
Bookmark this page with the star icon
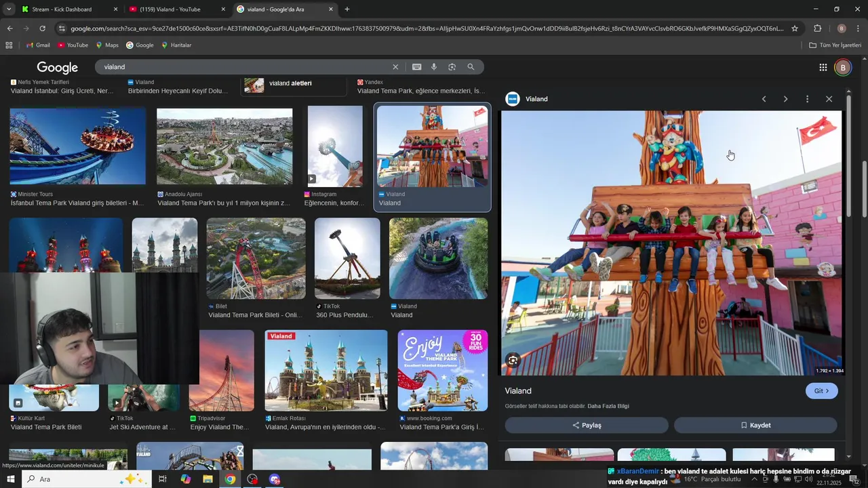pos(795,28)
